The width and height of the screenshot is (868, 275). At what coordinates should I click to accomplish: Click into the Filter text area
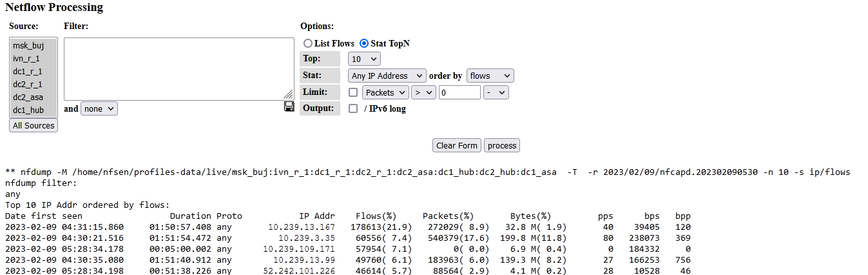[179, 68]
